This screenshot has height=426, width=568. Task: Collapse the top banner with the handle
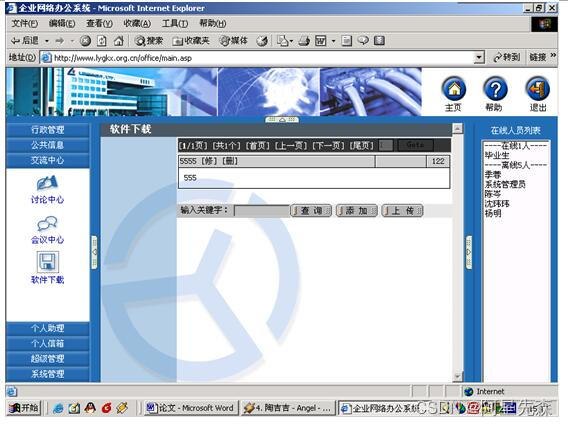tap(282, 119)
